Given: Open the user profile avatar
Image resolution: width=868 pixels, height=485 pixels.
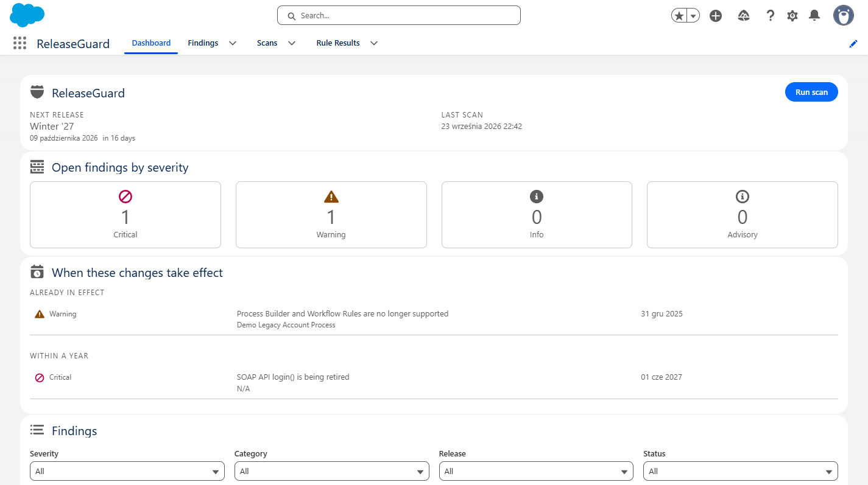Looking at the screenshot, I should [844, 16].
